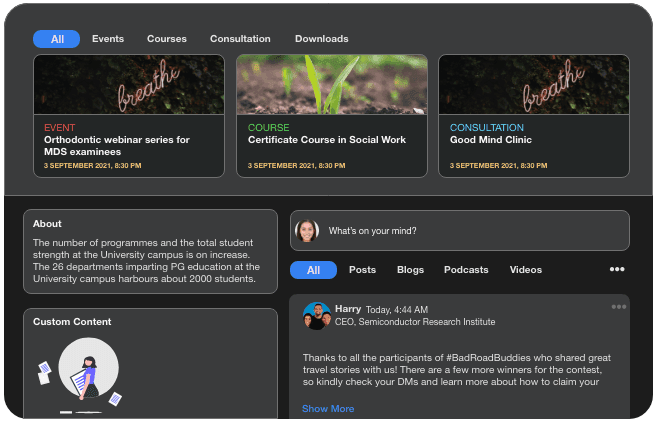This screenshot has width=657, height=423.
Task: Switch to the Events tab
Action: point(108,39)
